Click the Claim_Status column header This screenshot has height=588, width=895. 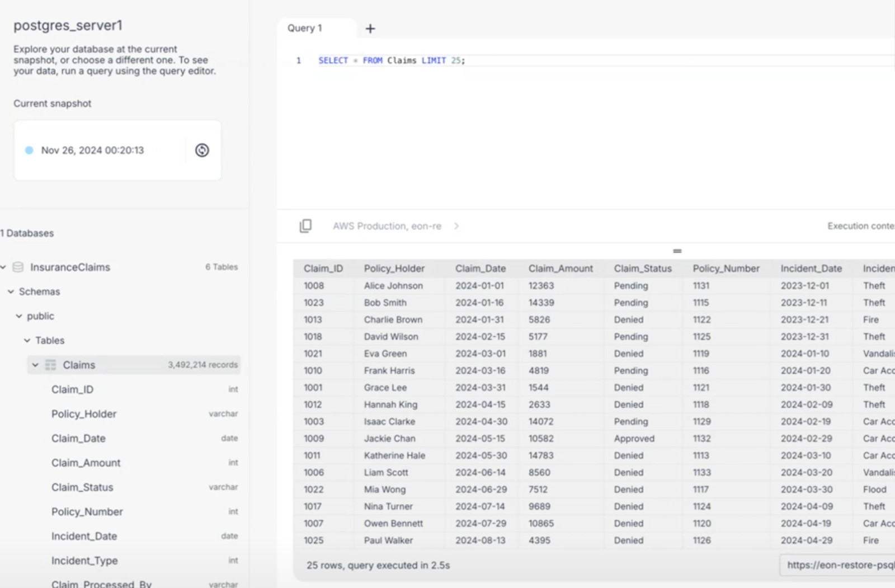pos(643,269)
